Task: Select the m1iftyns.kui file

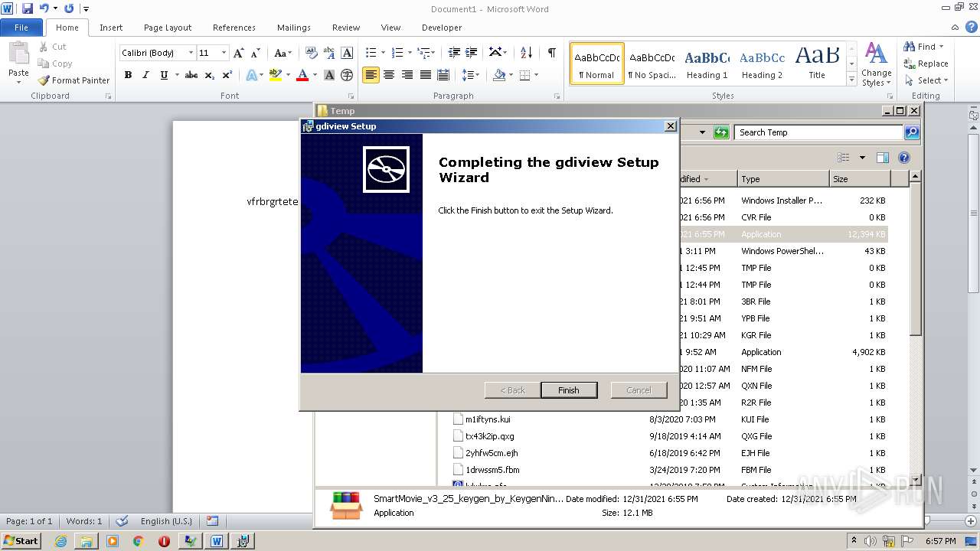Action: click(x=488, y=419)
